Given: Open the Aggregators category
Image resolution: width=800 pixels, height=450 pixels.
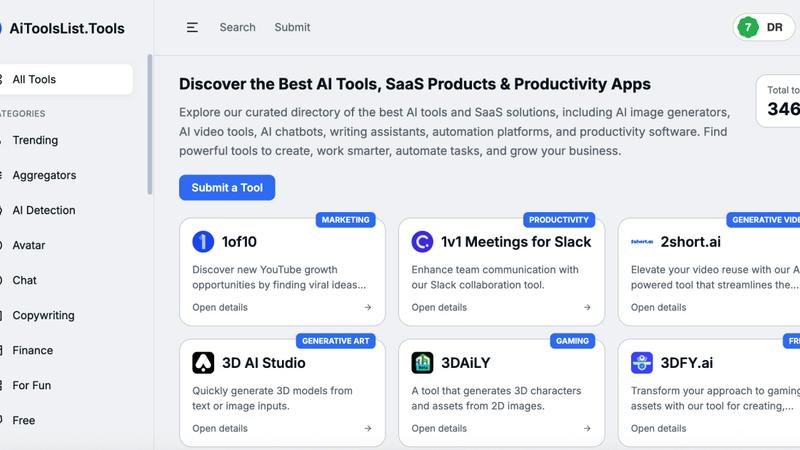Looking at the screenshot, I should tap(44, 176).
